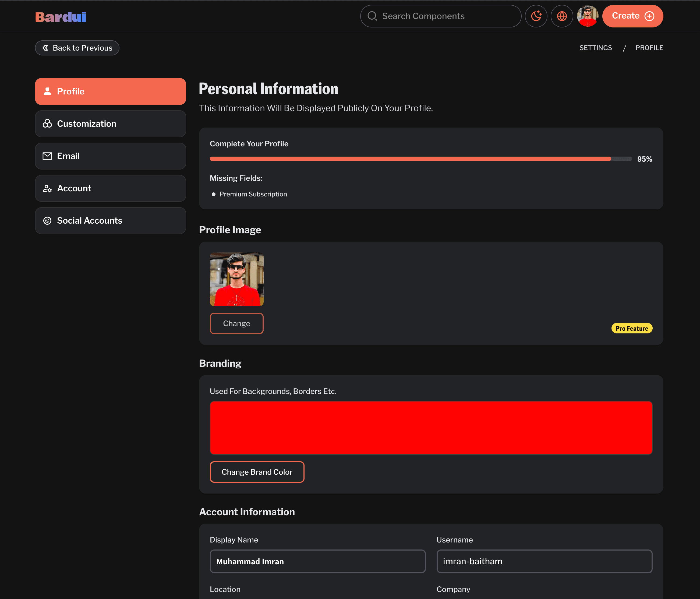Click the Pro Feature badge
700x599 pixels.
(x=631, y=328)
